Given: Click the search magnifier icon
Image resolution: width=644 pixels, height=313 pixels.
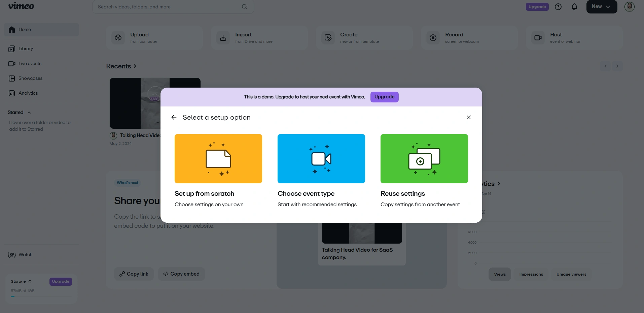Looking at the screenshot, I should point(245,7).
